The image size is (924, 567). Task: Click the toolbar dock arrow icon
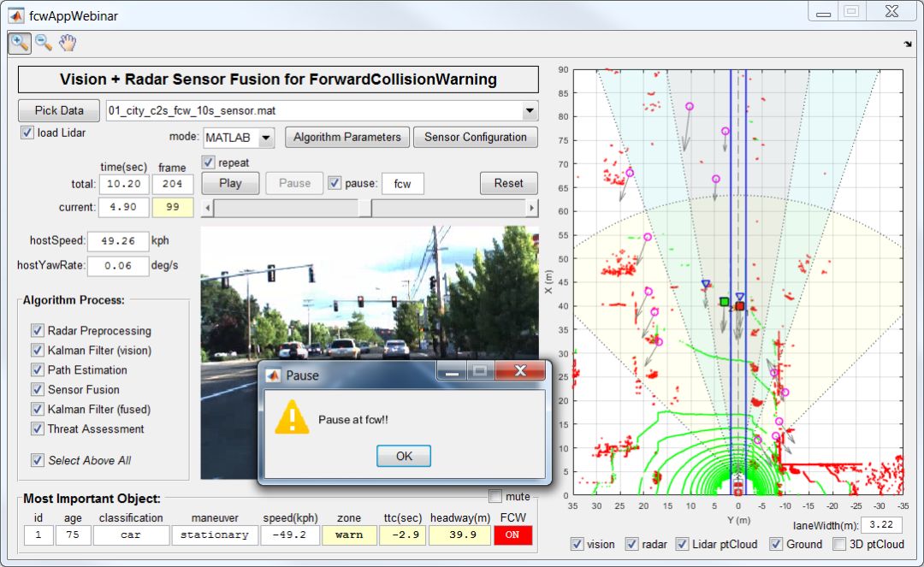click(907, 44)
